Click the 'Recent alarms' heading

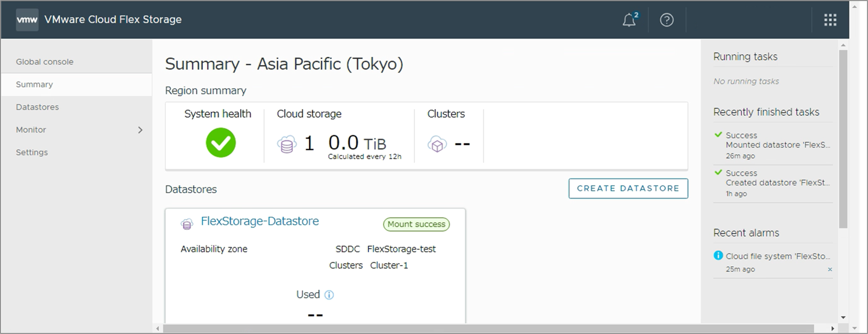(746, 233)
